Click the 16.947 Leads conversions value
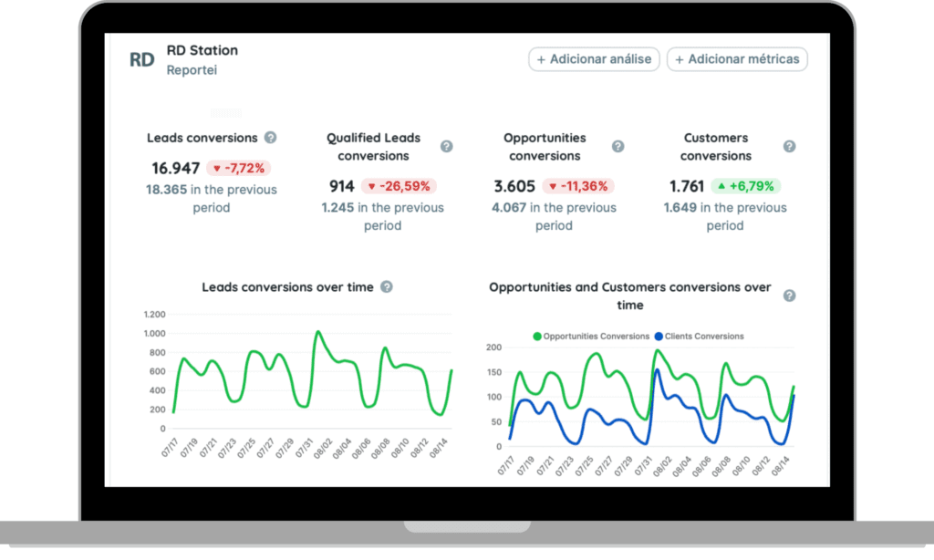Viewport: 934px width, 560px height. click(x=176, y=168)
